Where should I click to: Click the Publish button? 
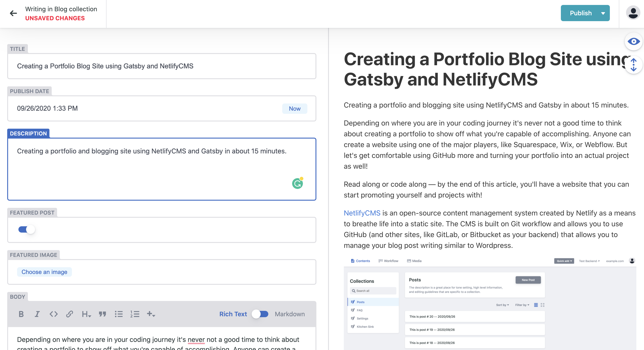pyautogui.click(x=580, y=13)
